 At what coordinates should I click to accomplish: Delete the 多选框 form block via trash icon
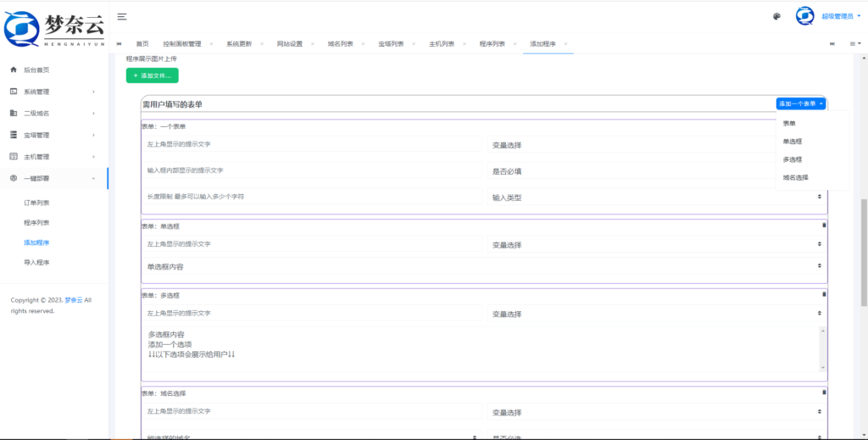coord(823,294)
